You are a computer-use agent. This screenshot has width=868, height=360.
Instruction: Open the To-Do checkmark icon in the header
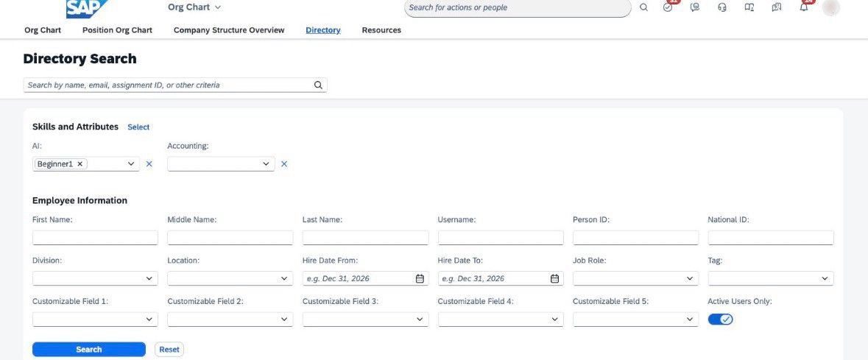(x=668, y=8)
